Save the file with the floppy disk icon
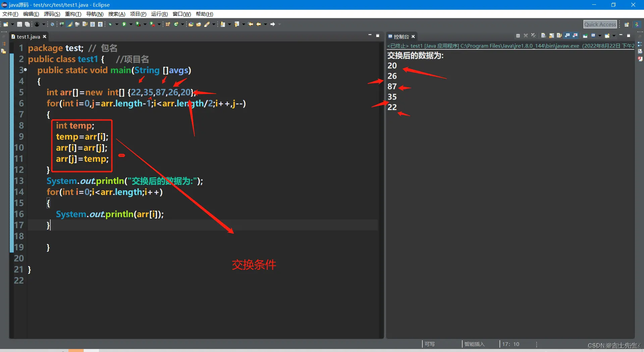This screenshot has height=352, width=644. click(x=19, y=24)
